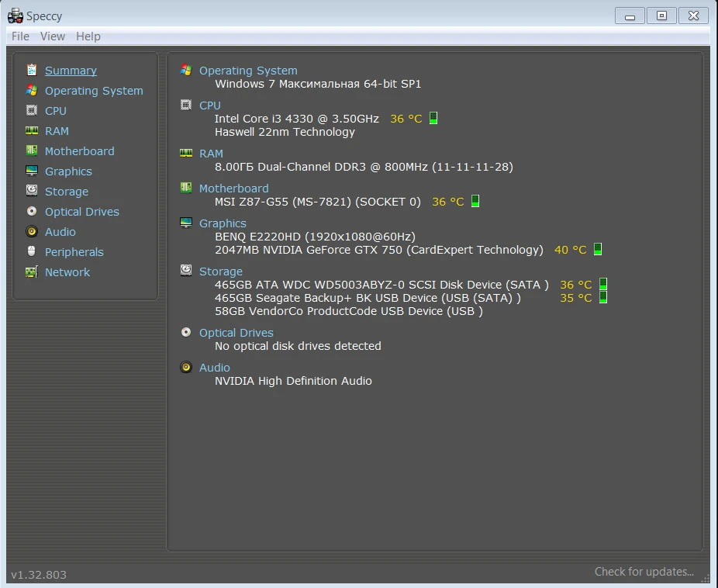
Task: Open the Help menu
Action: click(x=88, y=36)
